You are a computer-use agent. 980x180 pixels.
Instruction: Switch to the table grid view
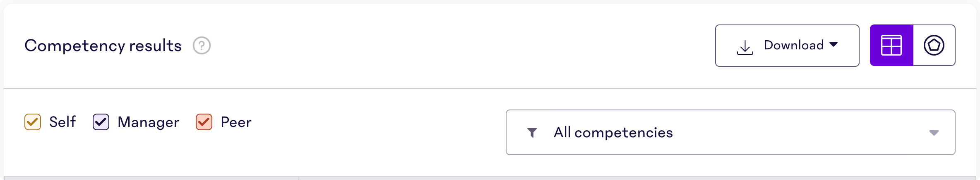[891, 45]
